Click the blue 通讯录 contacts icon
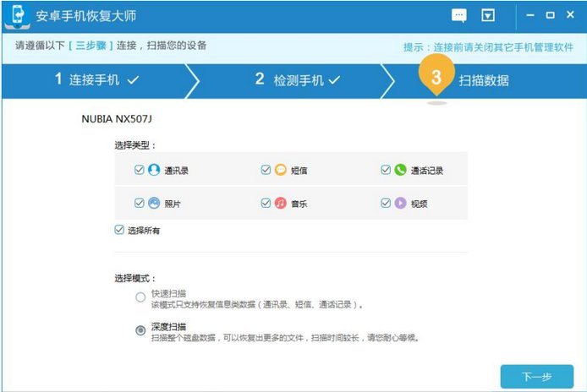The image size is (587, 392). click(154, 170)
